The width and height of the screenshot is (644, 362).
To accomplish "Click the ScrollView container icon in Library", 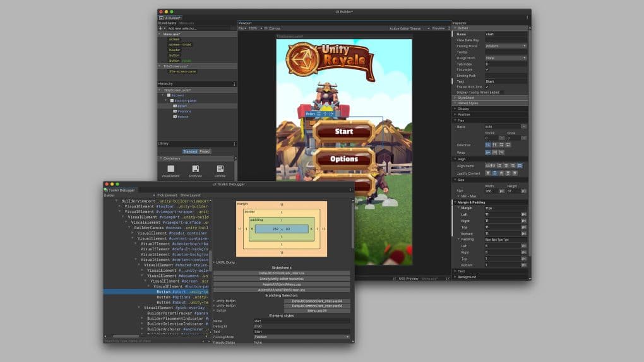I will coord(195,168).
